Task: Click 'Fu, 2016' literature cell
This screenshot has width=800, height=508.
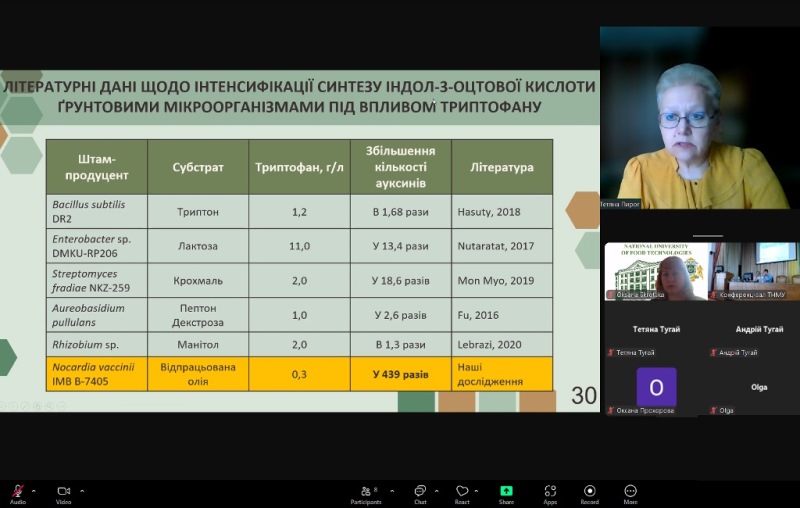Action: tap(502, 315)
